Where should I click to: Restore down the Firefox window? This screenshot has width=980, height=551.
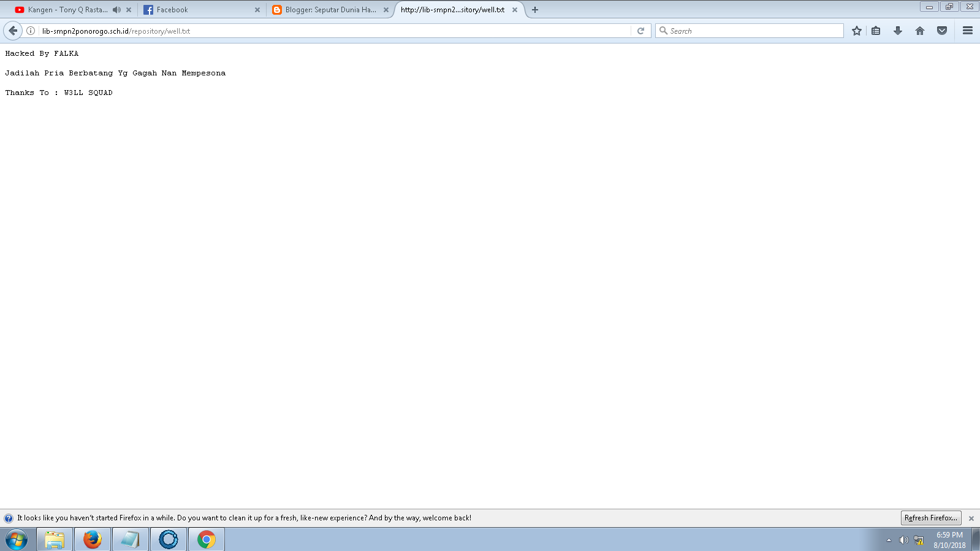949,7
